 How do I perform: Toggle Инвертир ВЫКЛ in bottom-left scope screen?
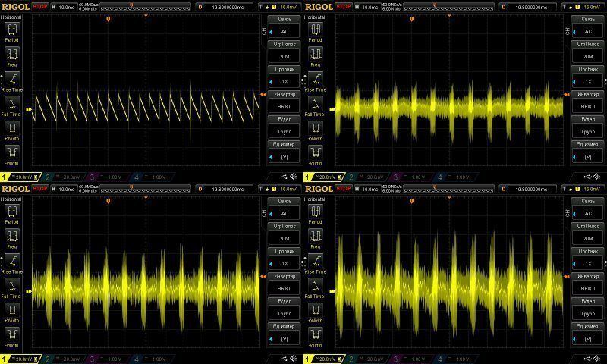tap(285, 283)
